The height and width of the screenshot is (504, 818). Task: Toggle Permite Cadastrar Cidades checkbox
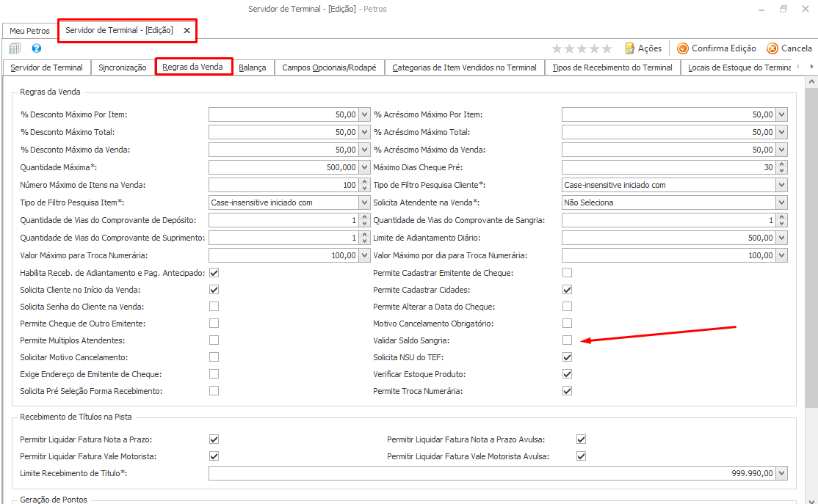(x=567, y=290)
